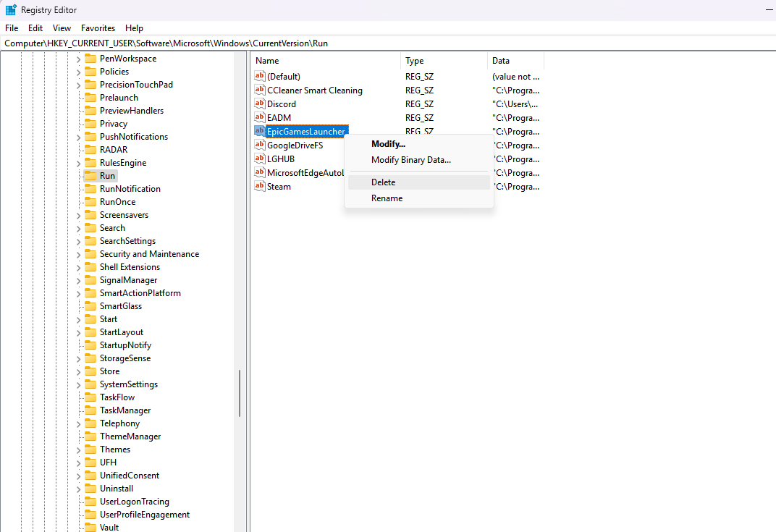Click the registry path address bar
776x532 pixels.
388,43
